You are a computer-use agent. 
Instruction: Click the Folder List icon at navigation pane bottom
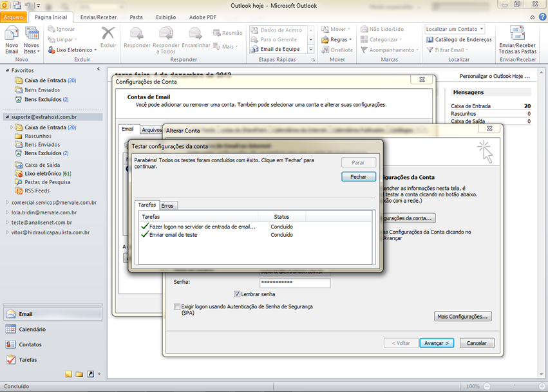[x=79, y=374]
